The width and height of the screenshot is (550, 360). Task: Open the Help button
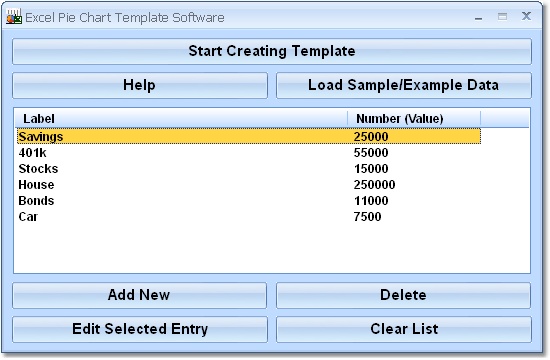point(140,85)
